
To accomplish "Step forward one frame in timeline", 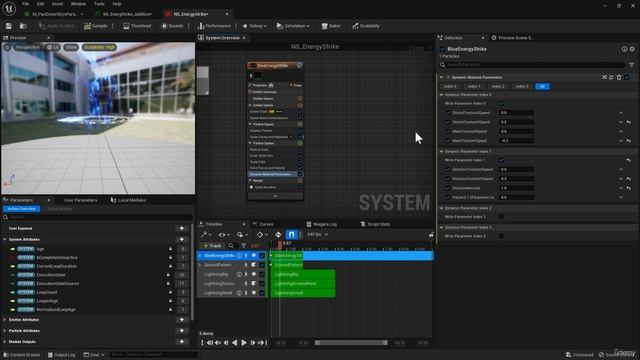I will tap(253, 343).
